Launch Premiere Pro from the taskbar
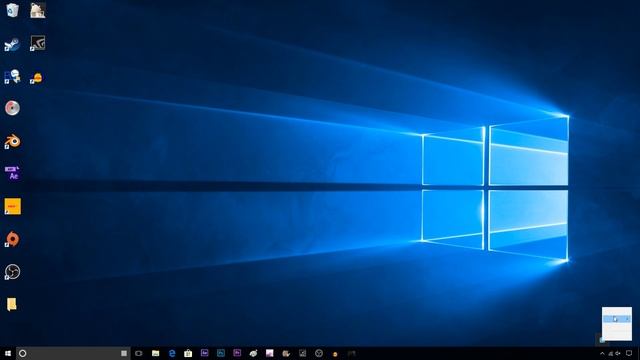The image size is (640, 360). pyautogui.click(x=237, y=353)
